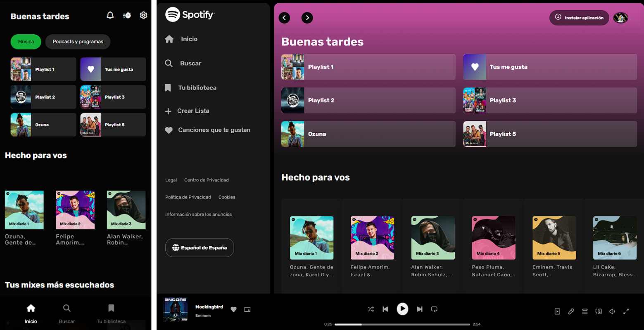
Task: Open Inicio in the desktop sidebar
Action: [x=181, y=39]
